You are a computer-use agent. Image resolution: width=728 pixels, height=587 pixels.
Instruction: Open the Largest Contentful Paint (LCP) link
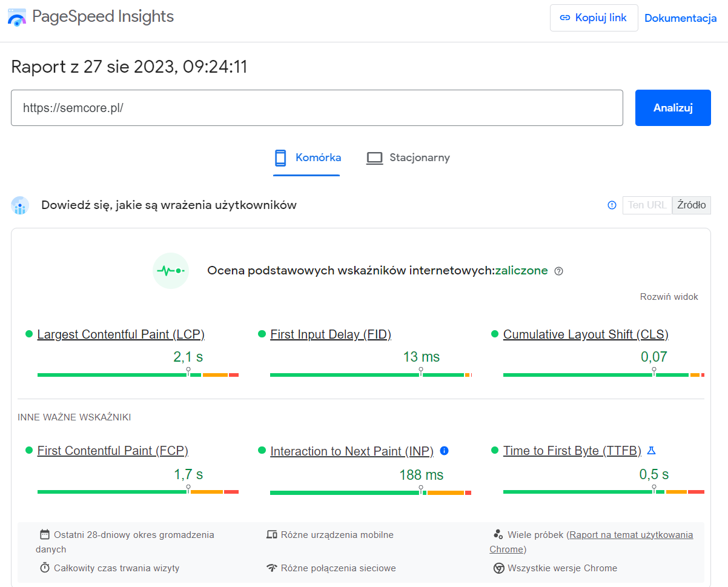pos(121,334)
